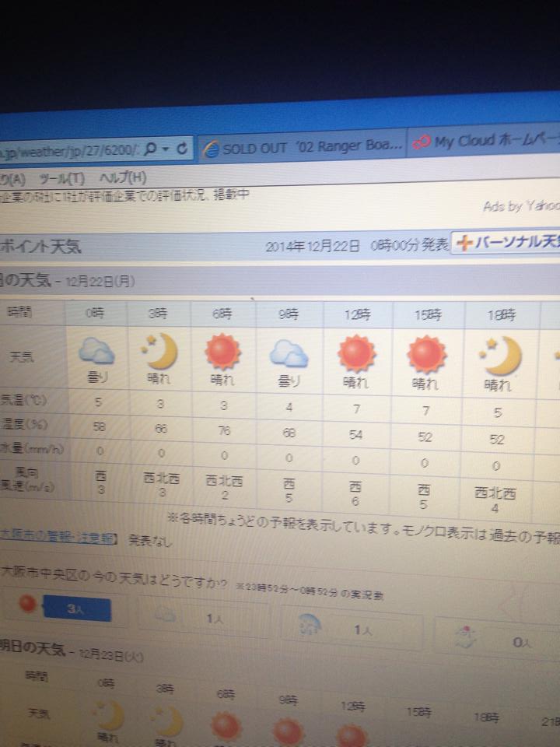Click the cloudy icon in 9時 column
Viewport: 560px width, 747px height.
tap(288, 355)
